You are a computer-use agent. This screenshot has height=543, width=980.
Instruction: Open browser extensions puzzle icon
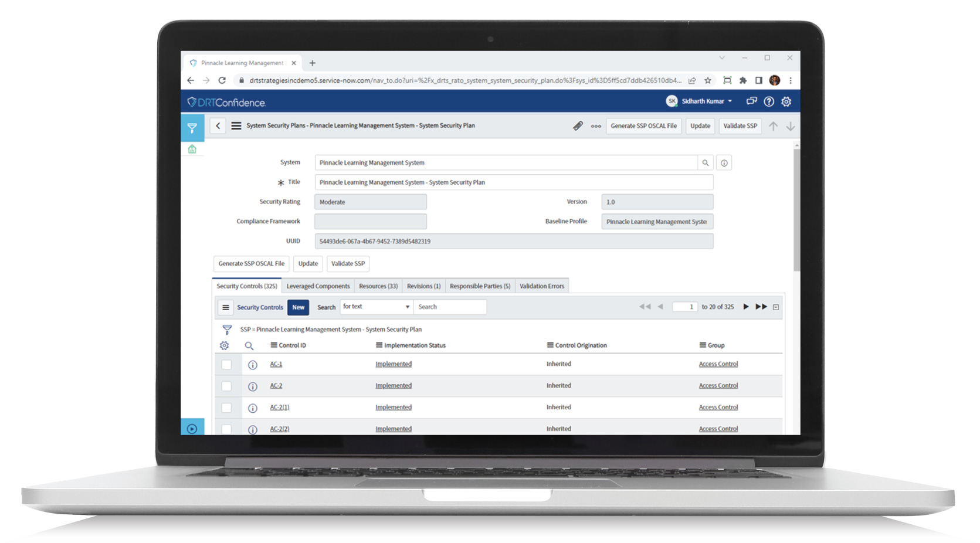743,80
